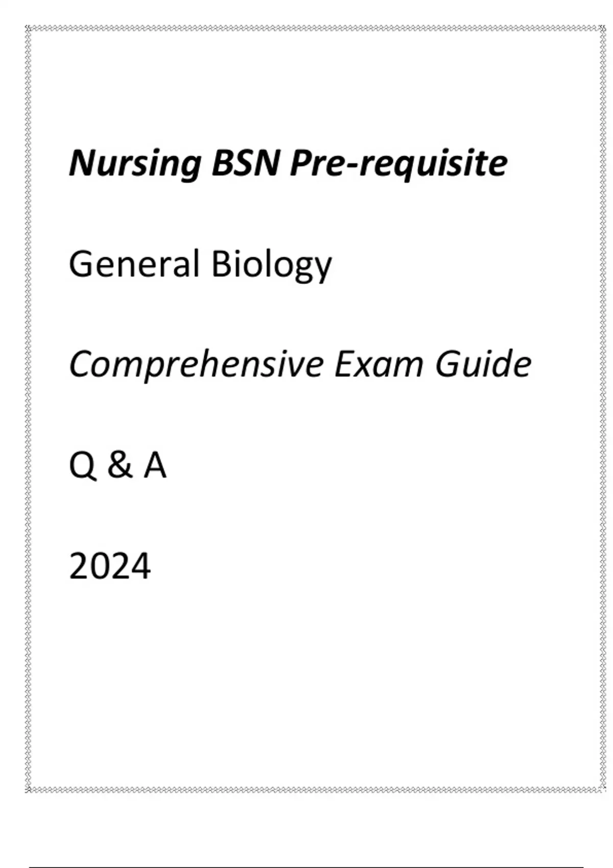The width and height of the screenshot is (613, 868).
Task: Click the italic word "Exam"
Action: (379, 365)
